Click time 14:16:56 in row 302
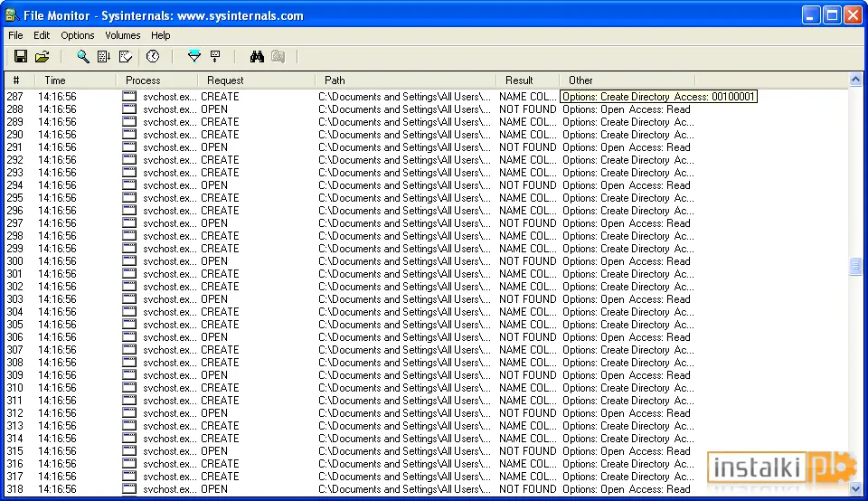Image resolution: width=868 pixels, height=501 pixels. coord(57,287)
